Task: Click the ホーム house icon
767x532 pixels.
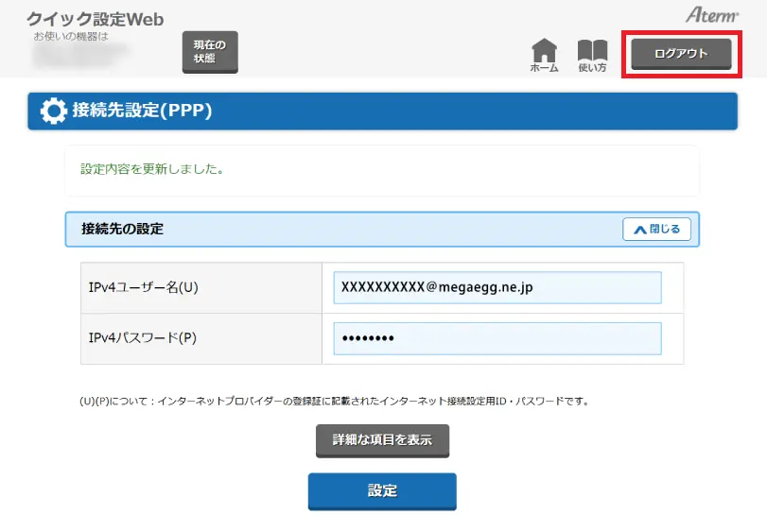Action: [x=544, y=55]
